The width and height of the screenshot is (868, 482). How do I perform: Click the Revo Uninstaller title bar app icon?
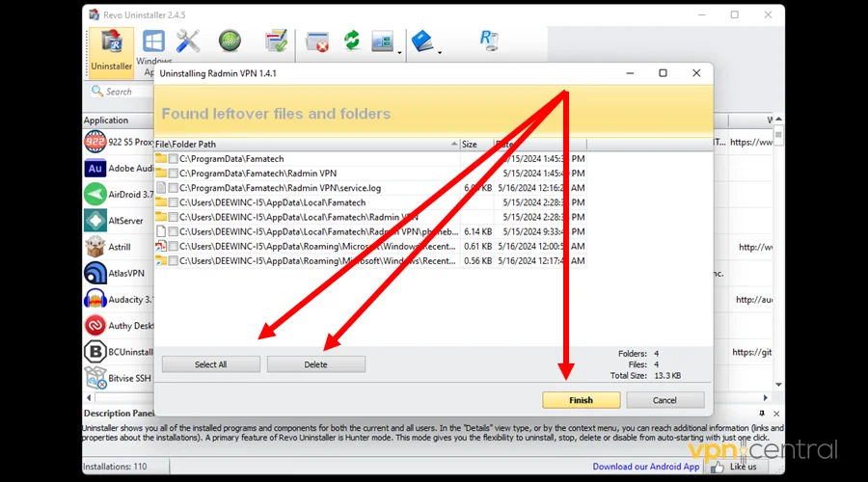pos(95,14)
